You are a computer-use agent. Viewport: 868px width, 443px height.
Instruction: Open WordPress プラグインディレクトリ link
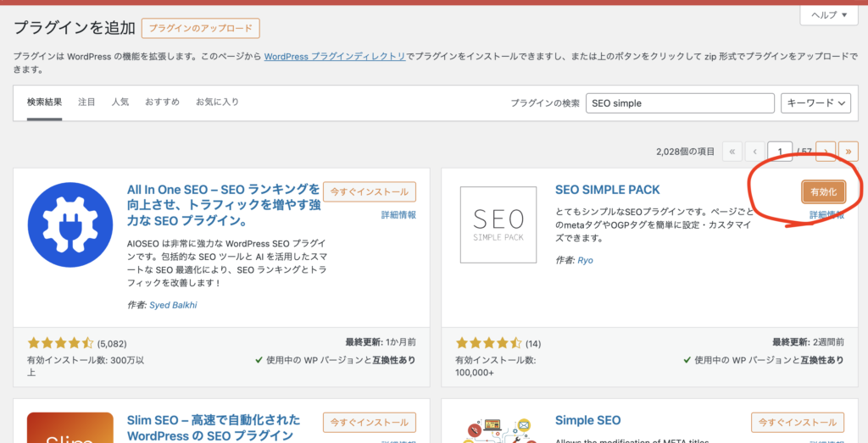(335, 56)
